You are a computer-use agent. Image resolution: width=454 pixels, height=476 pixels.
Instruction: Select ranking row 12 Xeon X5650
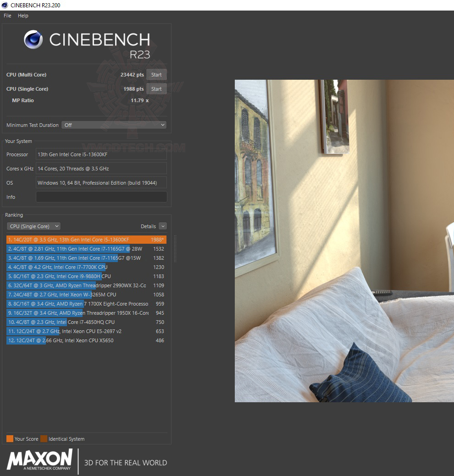click(86, 340)
